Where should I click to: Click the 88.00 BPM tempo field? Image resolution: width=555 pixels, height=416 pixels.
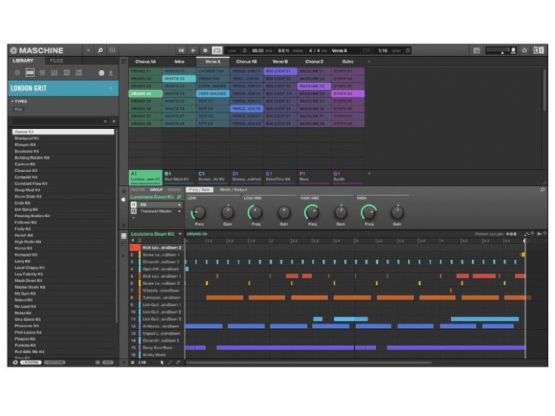[262, 51]
